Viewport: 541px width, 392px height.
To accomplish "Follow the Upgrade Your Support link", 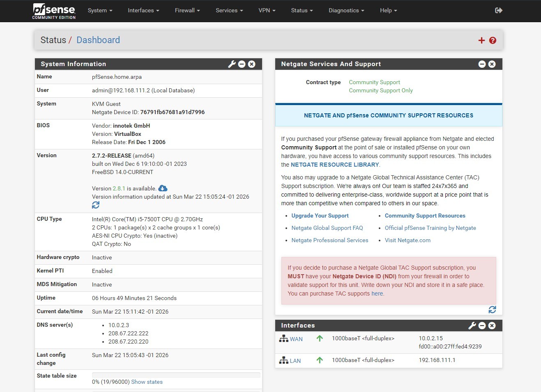I will pyautogui.click(x=320, y=215).
